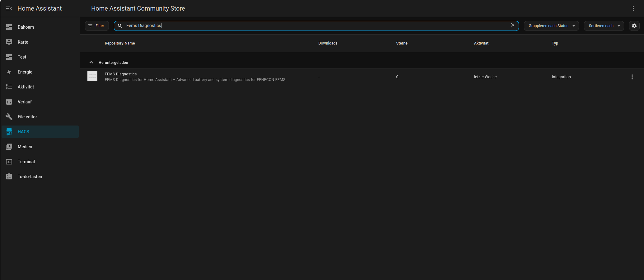Open the Karte map view
The image size is (644, 280).
point(40,42)
